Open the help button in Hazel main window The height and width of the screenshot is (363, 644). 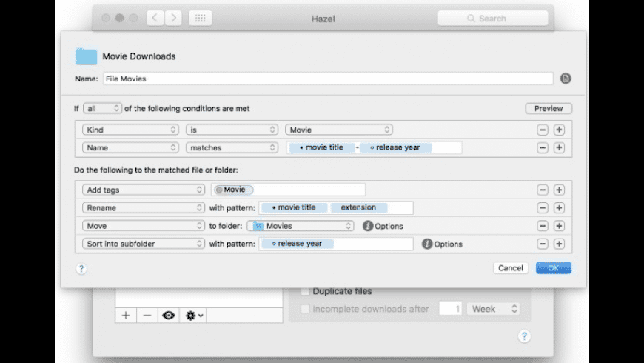click(x=524, y=336)
